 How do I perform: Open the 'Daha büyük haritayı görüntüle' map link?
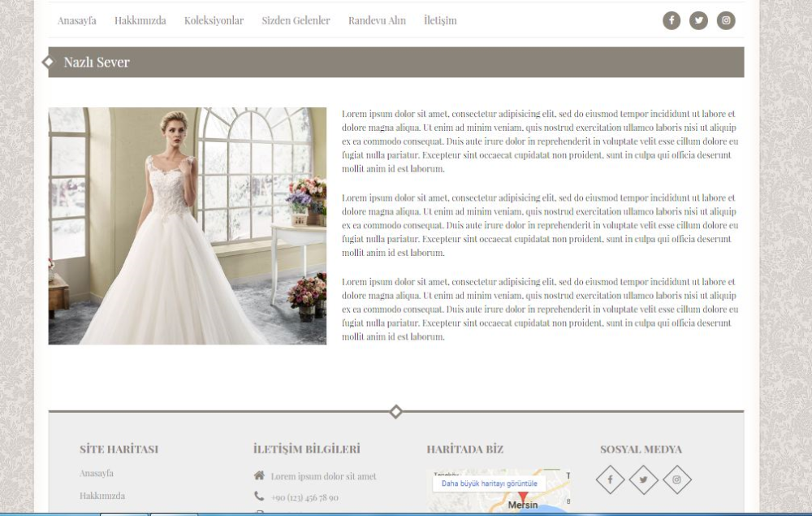coord(490,483)
